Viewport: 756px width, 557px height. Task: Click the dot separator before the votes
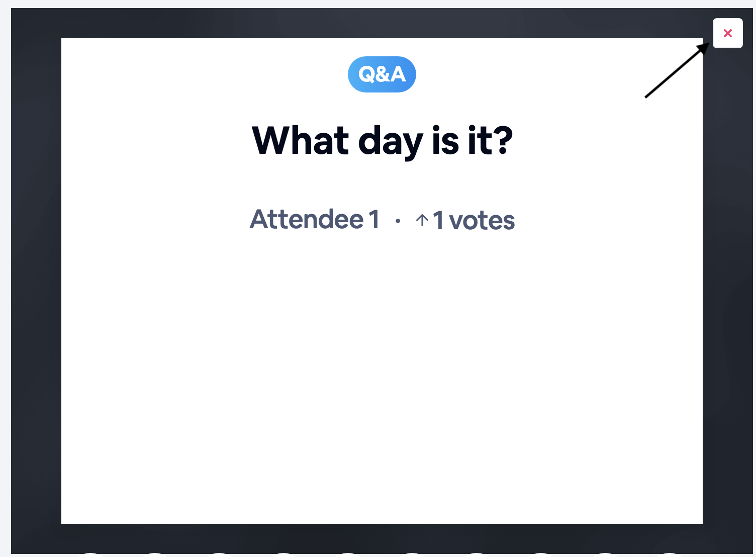tap(398, 221)
